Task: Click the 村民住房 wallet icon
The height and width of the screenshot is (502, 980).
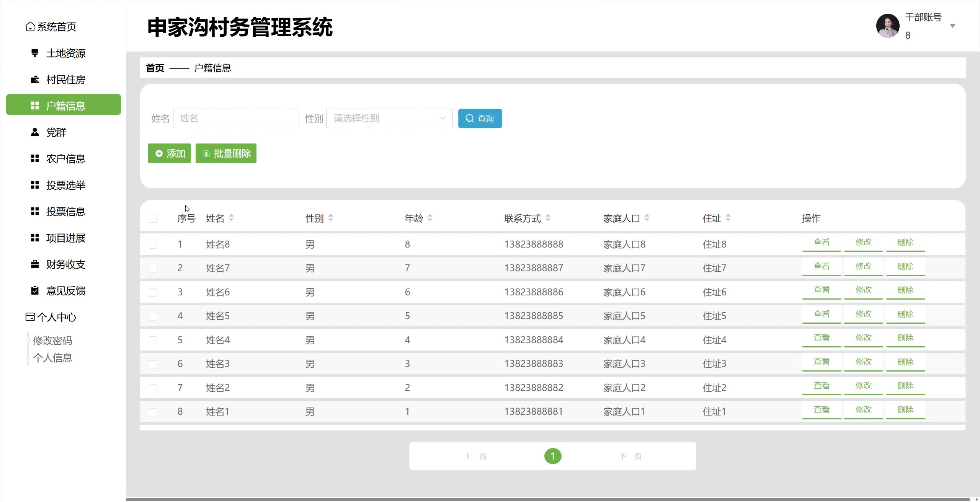Action: tap(35, 80)
